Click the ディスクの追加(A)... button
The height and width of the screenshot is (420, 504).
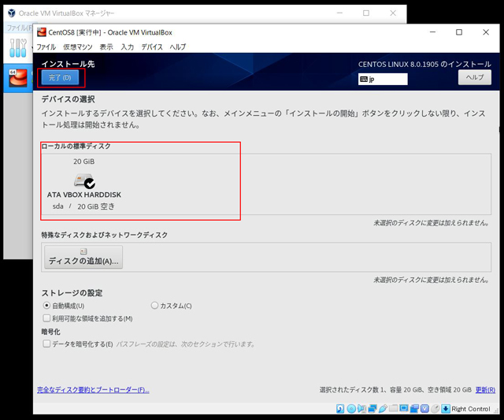click(83, 257)
